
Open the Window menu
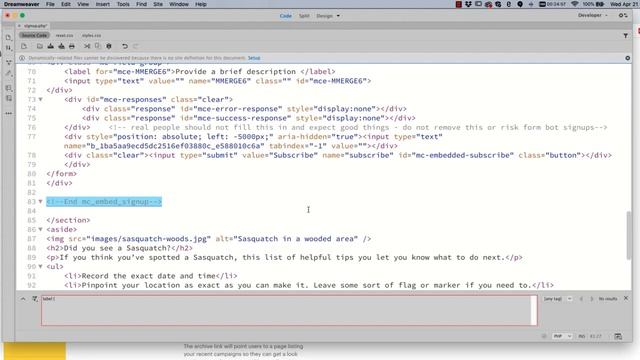179,4
